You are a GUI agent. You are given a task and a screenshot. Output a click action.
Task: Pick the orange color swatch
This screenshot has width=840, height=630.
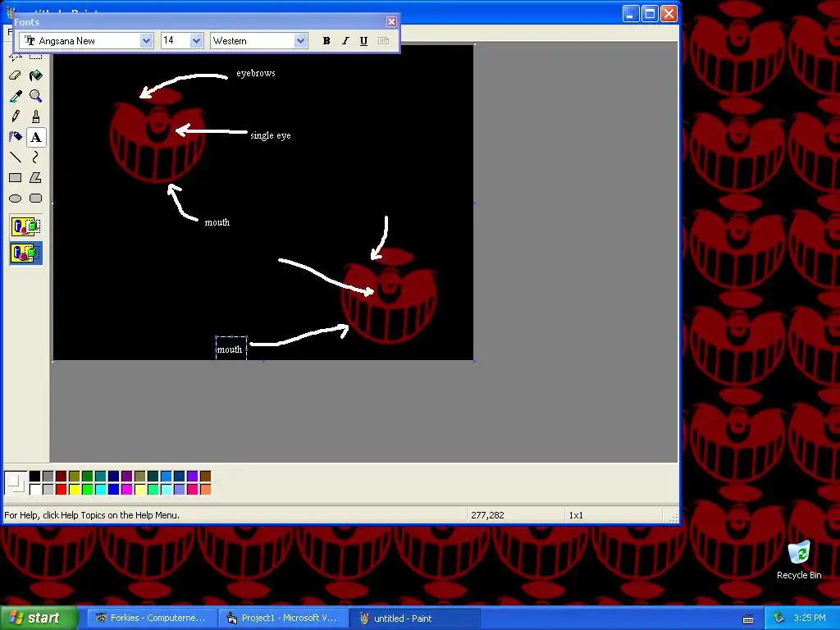coord(206,489)
